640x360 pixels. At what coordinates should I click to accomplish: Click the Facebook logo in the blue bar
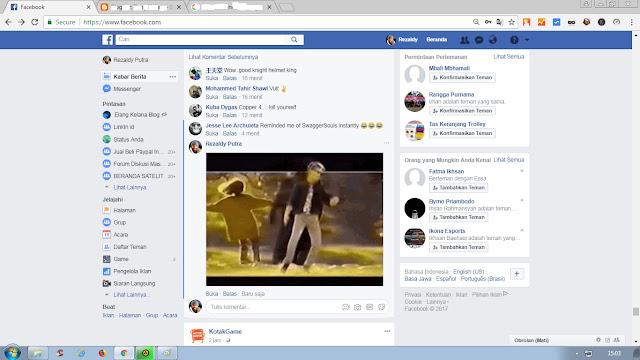107,40
